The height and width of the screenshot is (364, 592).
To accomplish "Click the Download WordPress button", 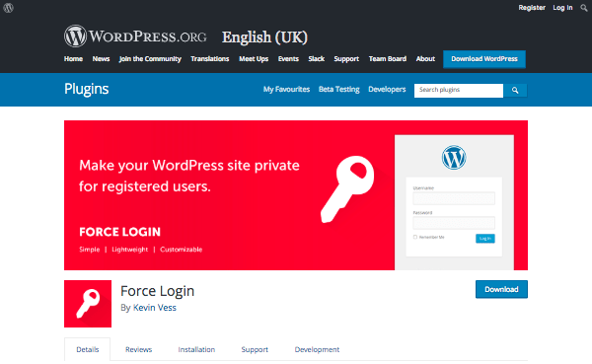I will tap(484, 59).
